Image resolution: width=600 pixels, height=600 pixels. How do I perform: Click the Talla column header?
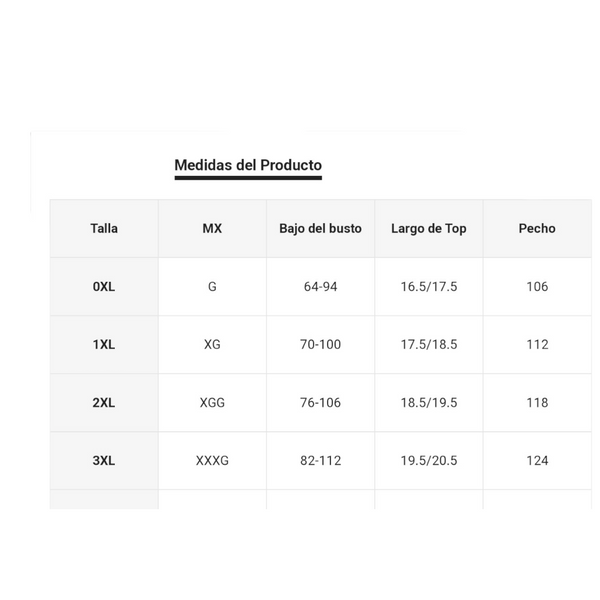(x=104, y=228)
